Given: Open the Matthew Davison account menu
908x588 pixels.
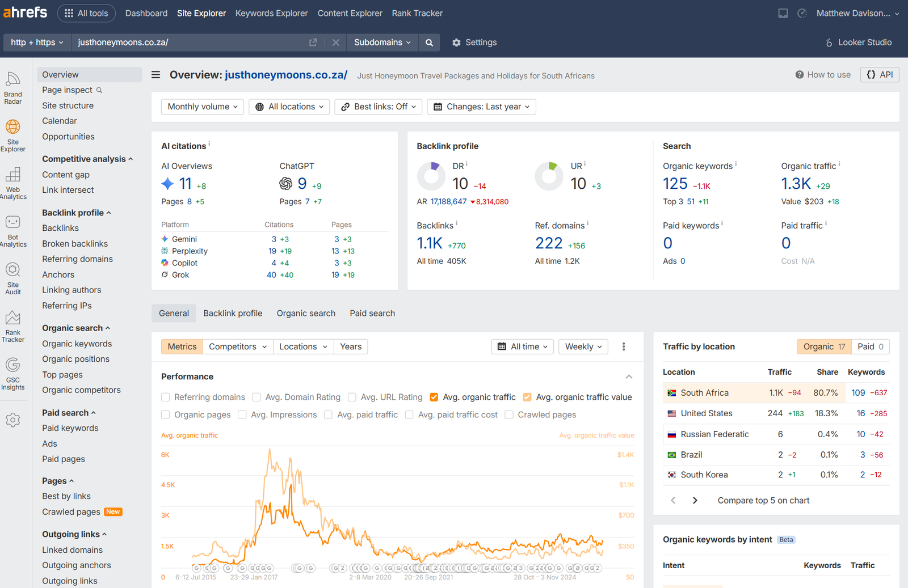Looking at the screenshot, I should (857, 13).
